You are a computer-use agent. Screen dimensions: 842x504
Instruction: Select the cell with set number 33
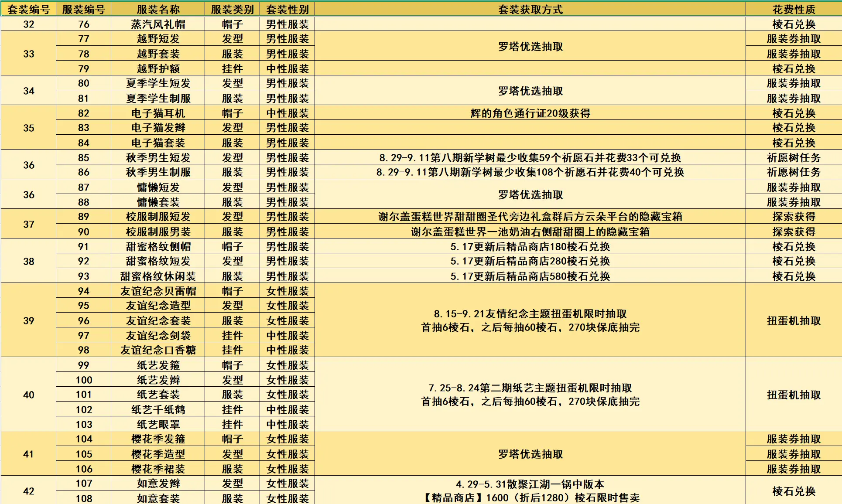(28, 54)
